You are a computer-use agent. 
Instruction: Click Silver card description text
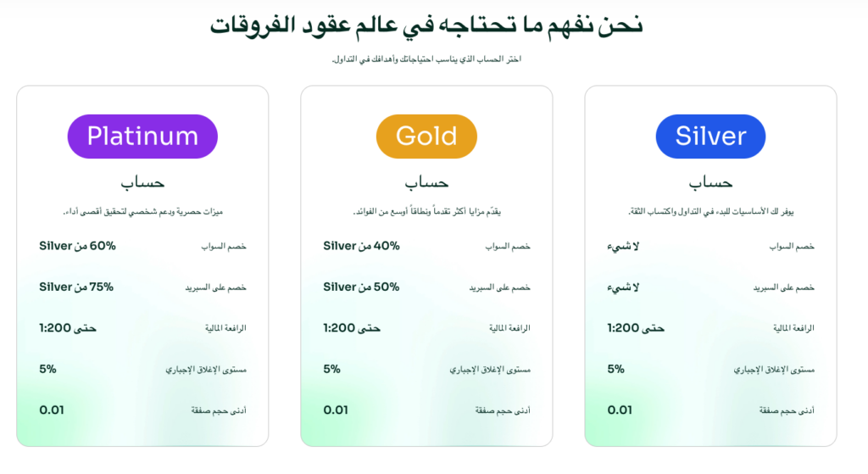(710, 211)
